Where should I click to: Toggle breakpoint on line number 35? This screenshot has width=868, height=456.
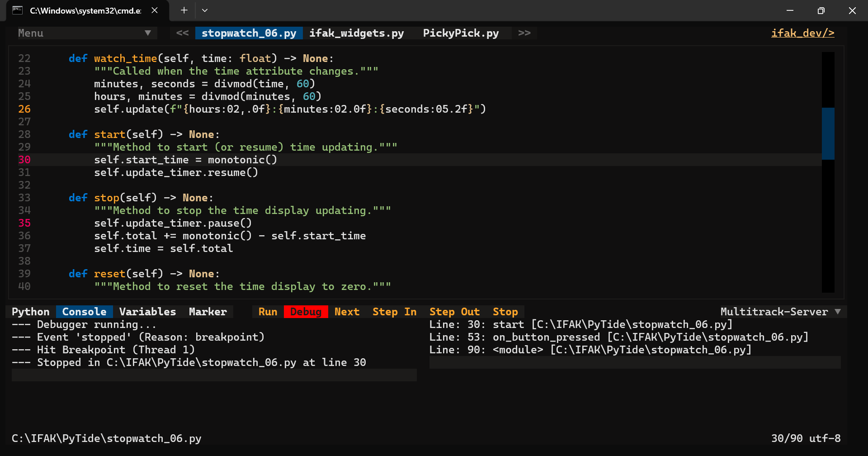24,223
